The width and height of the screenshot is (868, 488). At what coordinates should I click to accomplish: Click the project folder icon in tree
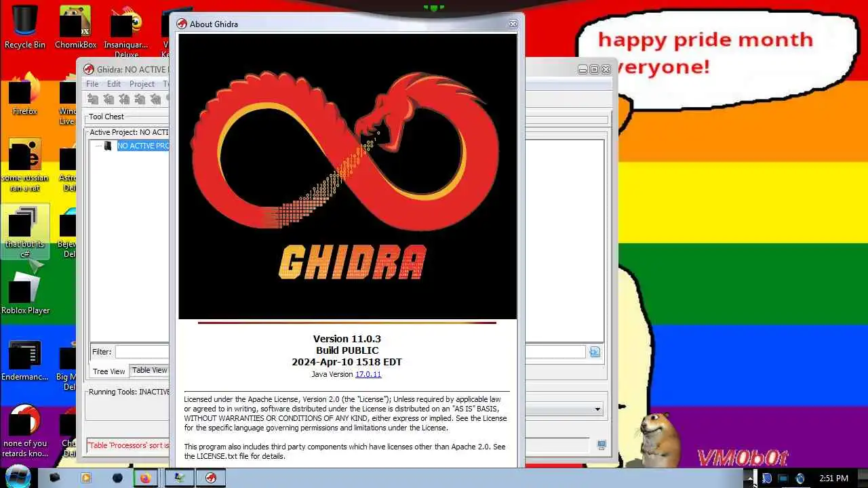(107, 146)
